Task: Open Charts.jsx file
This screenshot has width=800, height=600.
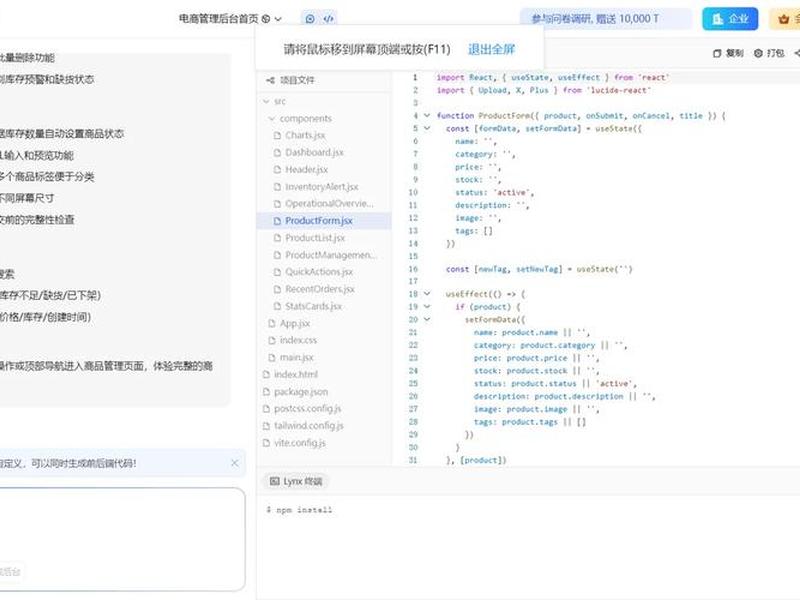Action: [305, 135]
